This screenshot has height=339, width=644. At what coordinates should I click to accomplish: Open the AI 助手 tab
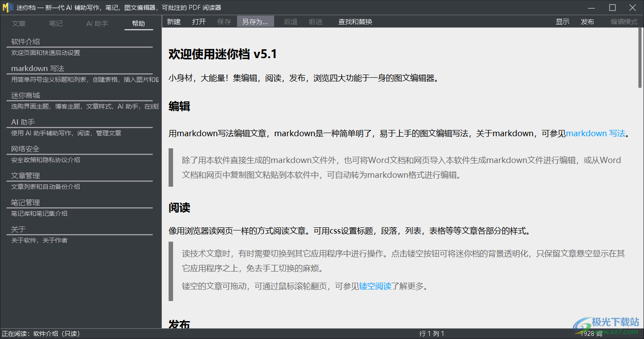click(x=97, y=23)
